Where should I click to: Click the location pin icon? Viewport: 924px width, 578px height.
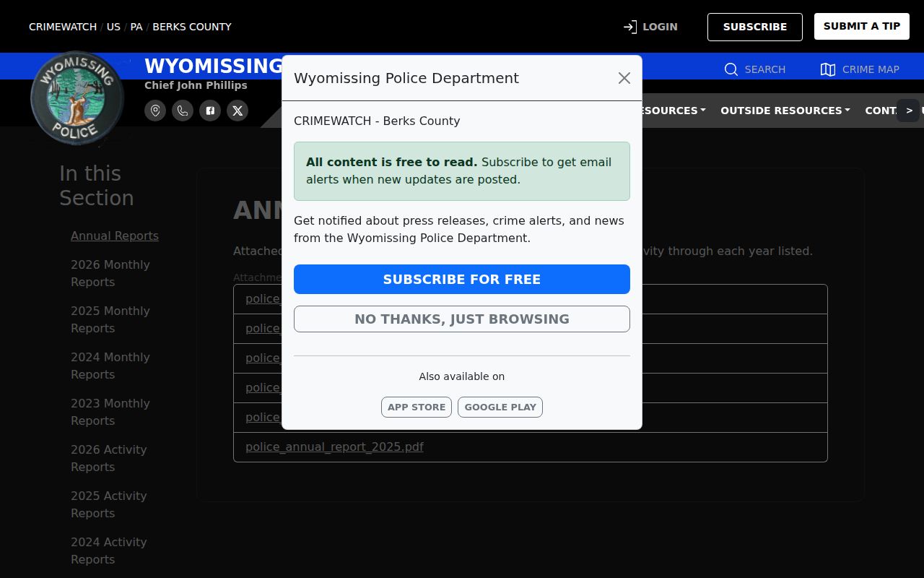point(155,111)
